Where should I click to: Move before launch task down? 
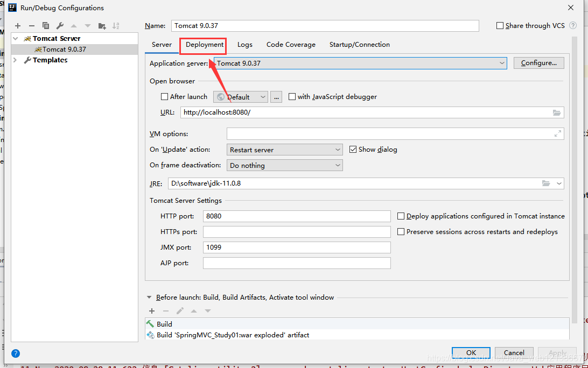pos(208,311)
